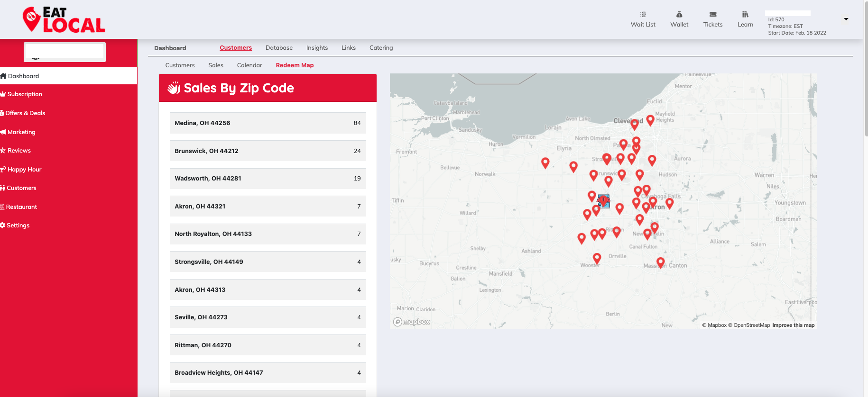Open the Wallet icon
868x397 pixels.
point(679,15)
